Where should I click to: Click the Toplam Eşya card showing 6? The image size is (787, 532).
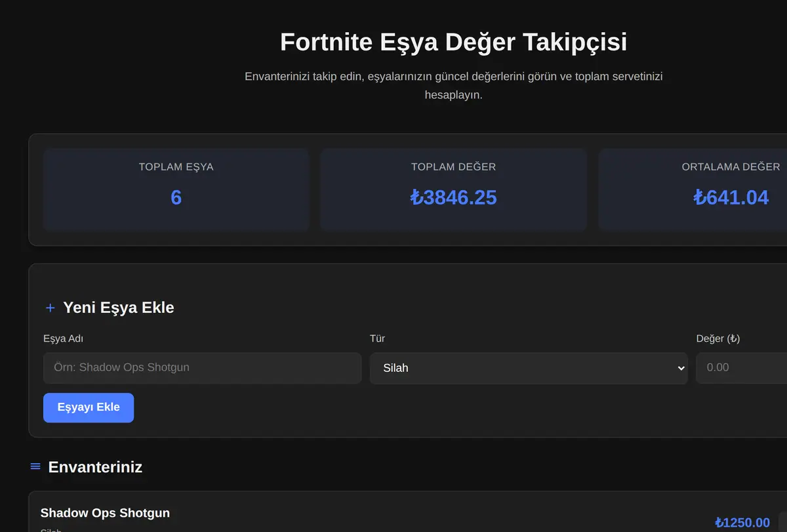coord(176,190)
